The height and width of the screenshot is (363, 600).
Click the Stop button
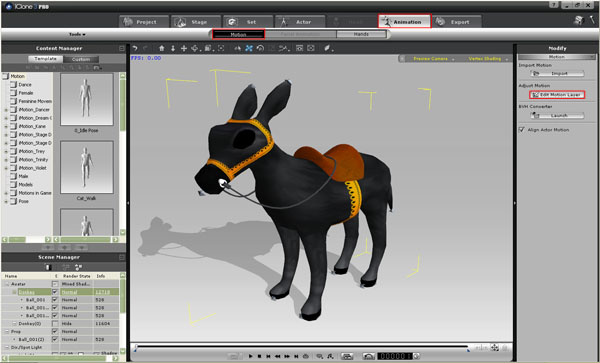pyautogui.click(x=259, y=356)
